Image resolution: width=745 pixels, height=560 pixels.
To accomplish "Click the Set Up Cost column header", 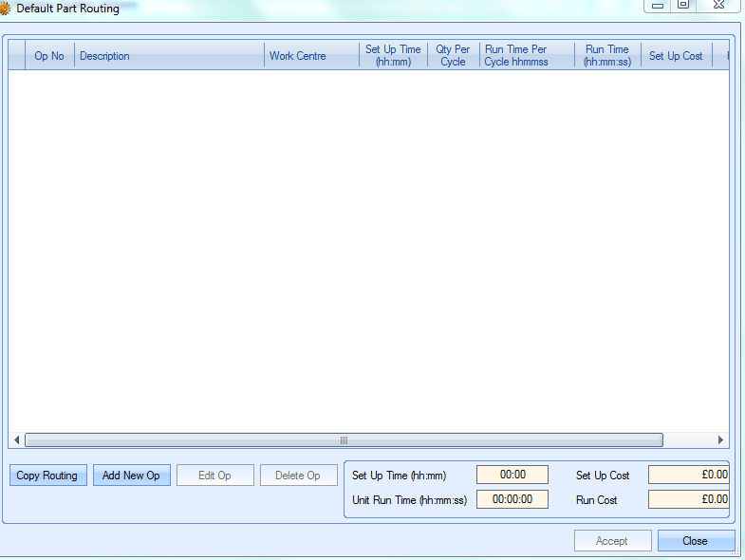I will (676, 56).
